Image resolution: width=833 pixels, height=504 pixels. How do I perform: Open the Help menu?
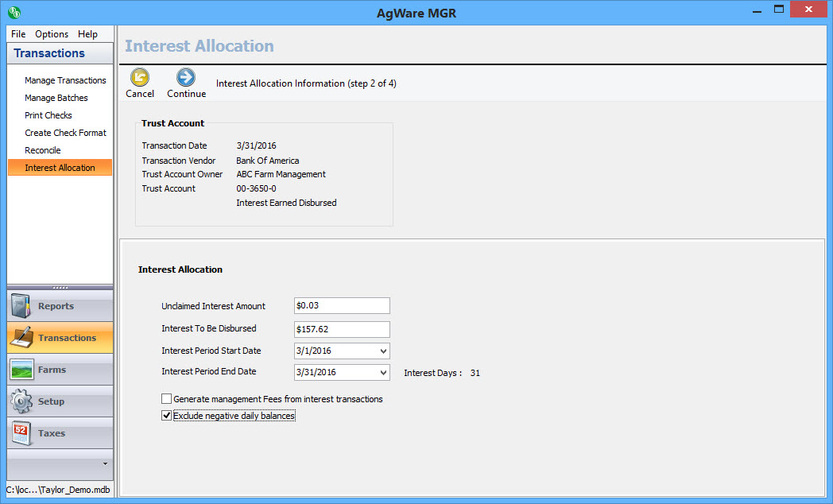click(x=87, y=34)
